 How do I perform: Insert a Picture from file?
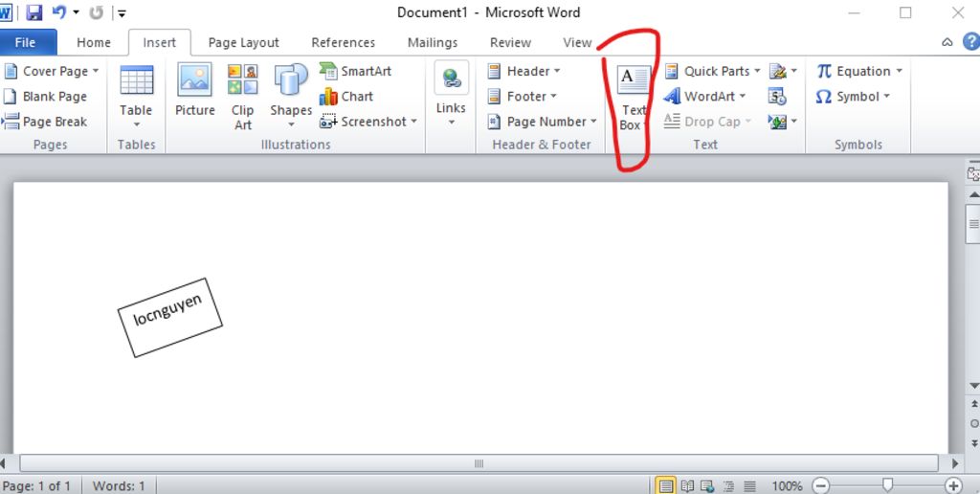pos(195,91)
